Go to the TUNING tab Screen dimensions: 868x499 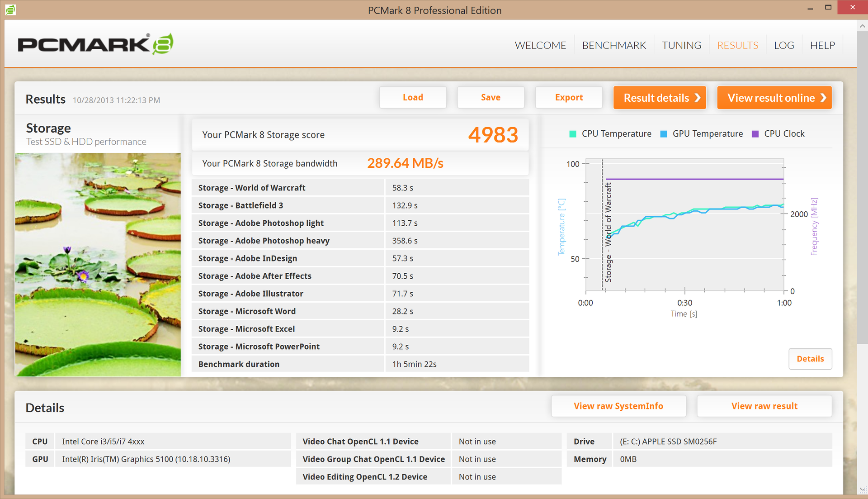tap(681, 45)
